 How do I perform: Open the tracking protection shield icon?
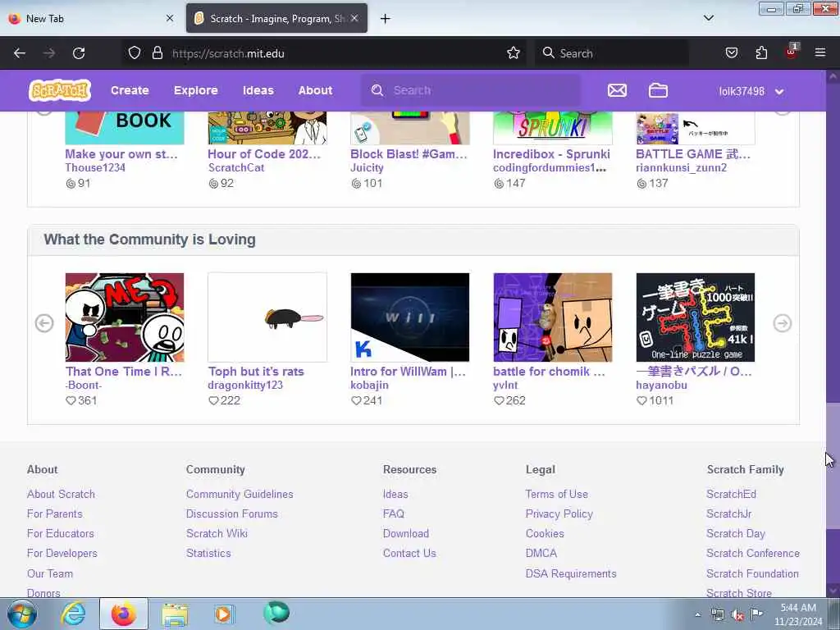(x=135, y=53)
